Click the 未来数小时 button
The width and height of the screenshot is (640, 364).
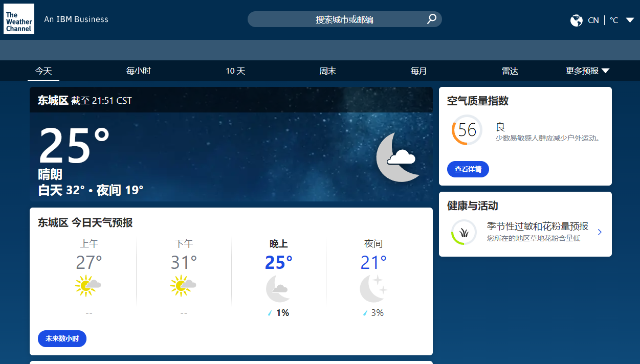click(x=62, y=338)
